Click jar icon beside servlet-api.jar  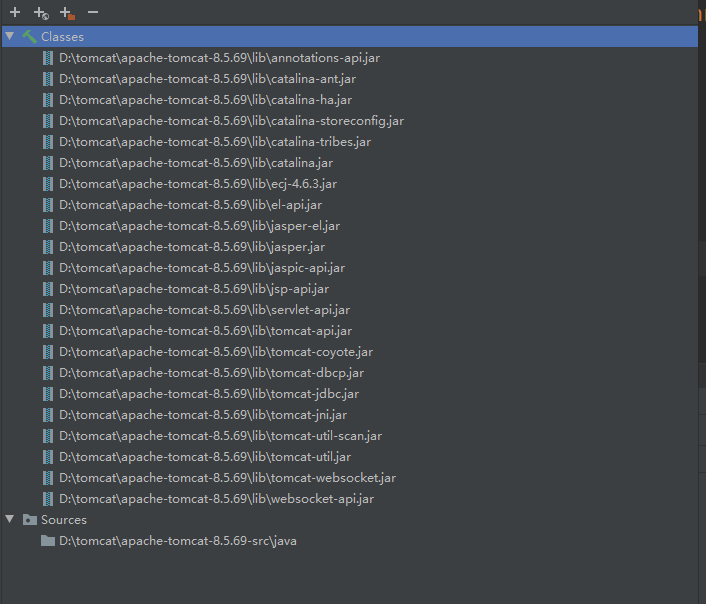[x=48, y=310]
